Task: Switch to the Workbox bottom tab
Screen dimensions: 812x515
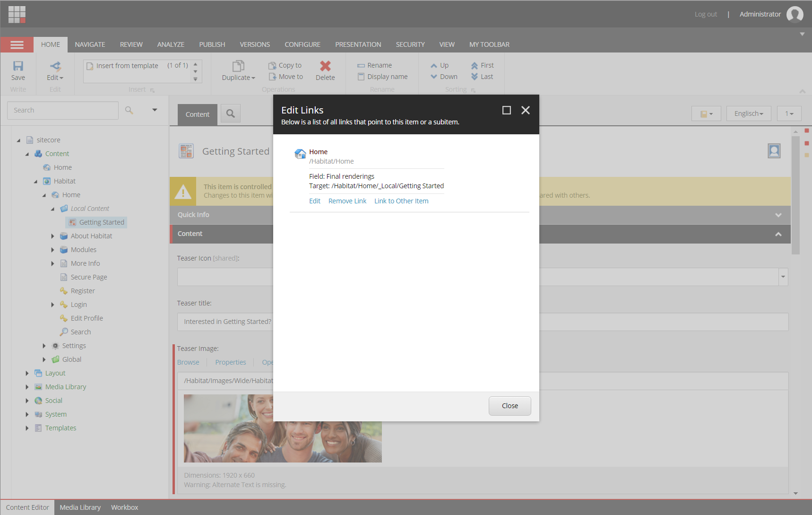Action: pyautogui.click(x=125, y=507)
